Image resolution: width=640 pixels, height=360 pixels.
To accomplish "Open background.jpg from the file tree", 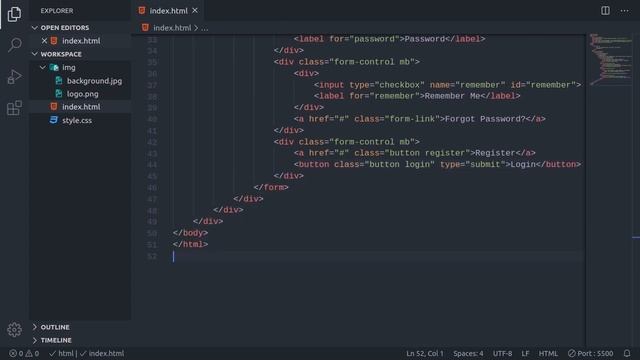I will [94, 81].
